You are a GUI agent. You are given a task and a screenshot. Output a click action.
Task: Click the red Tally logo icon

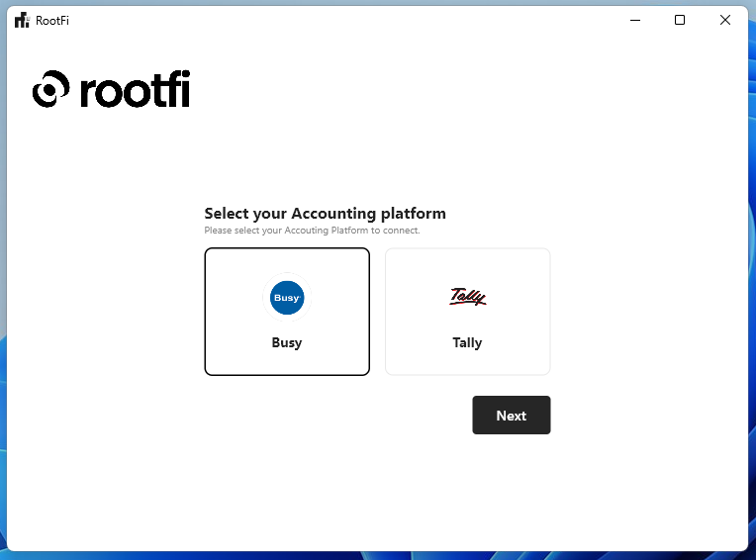tap(468, 297)
